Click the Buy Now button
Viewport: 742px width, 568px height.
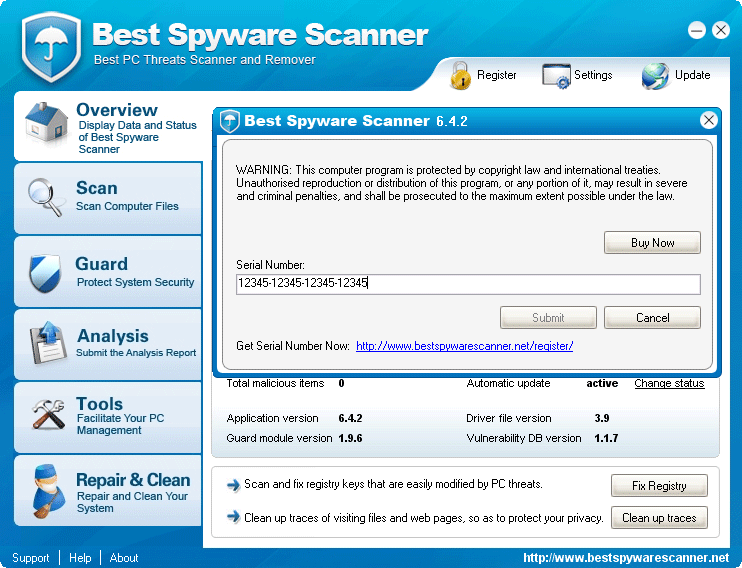tap(652, 243)
